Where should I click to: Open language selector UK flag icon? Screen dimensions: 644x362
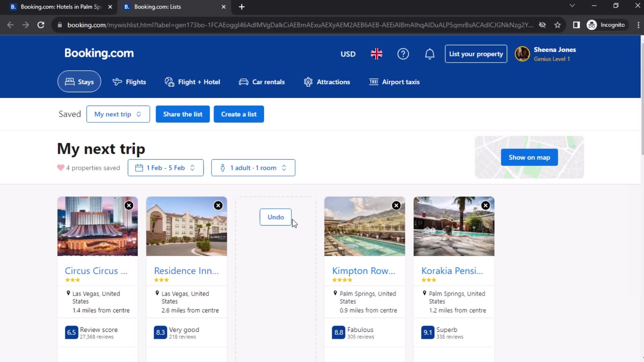pyautogui.click(x=376, y=54)
